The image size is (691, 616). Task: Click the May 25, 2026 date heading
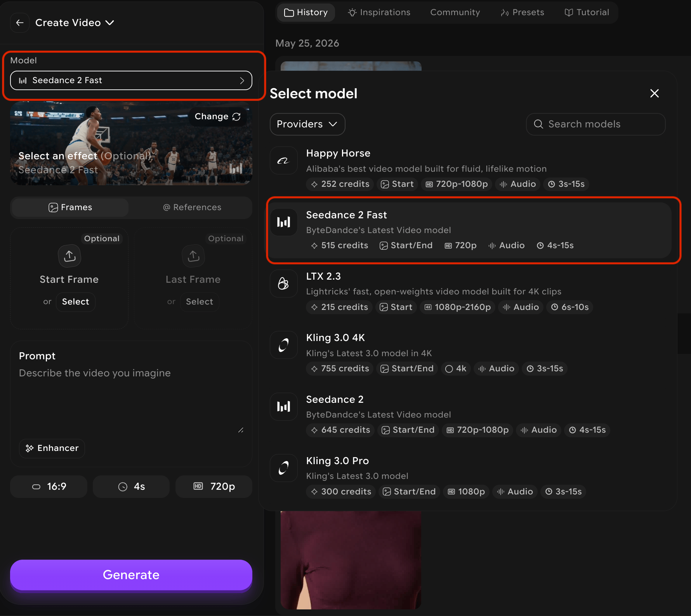pos(307,43)
